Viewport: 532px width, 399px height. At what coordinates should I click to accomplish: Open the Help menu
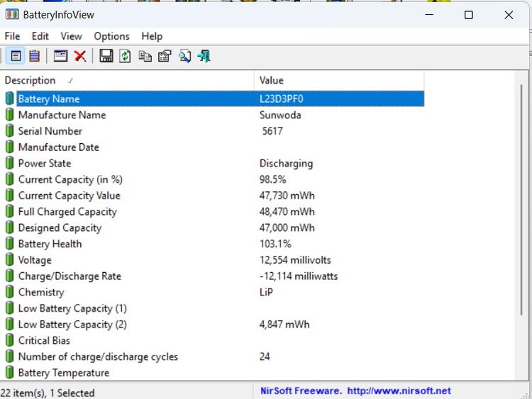152,36
